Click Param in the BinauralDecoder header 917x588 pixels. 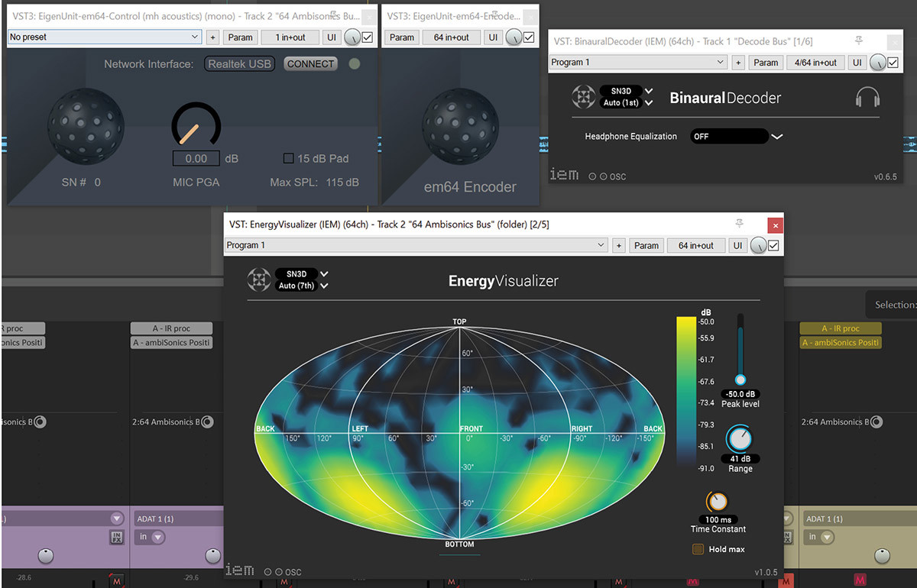[766, 63]
